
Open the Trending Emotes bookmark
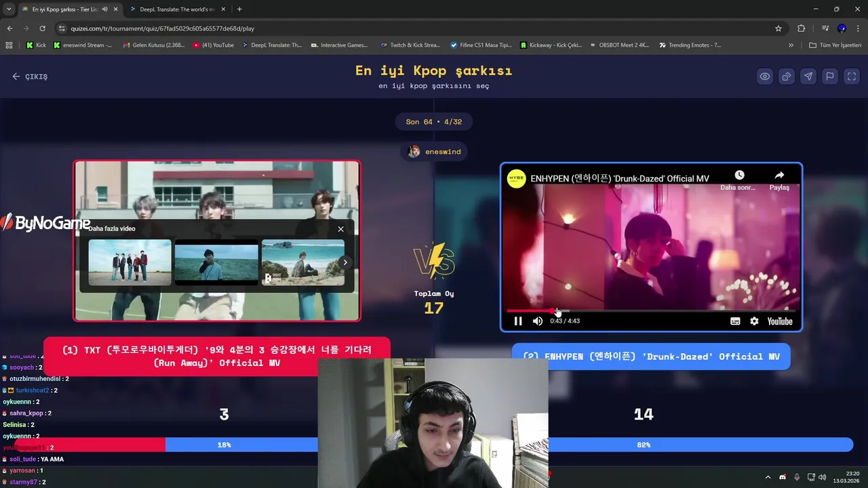690,45
